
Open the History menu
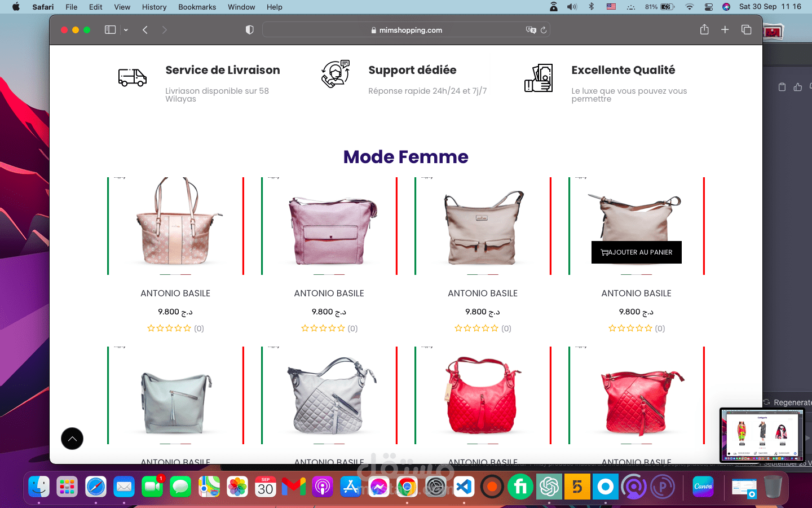click(x=154, y=7)
